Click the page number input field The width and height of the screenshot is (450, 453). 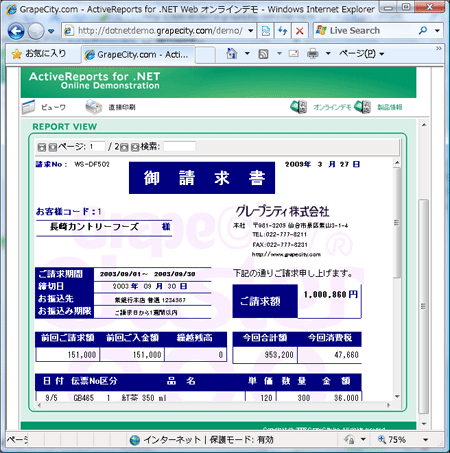coord(97,146)
